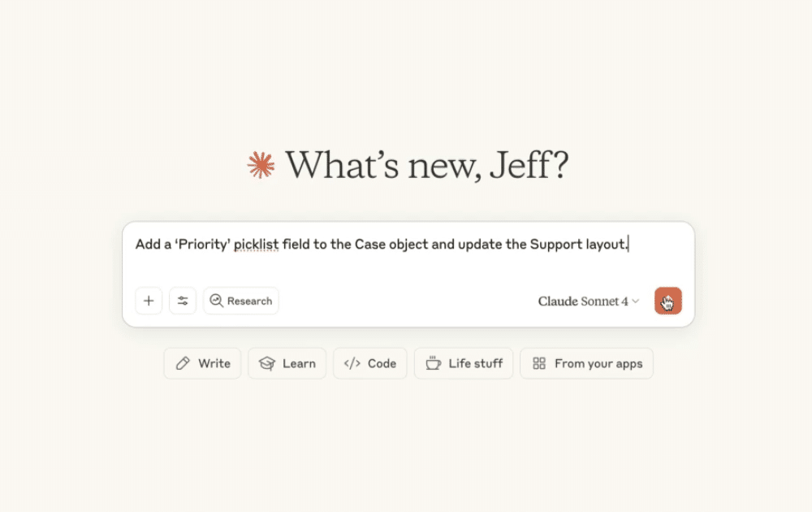Expand the chevron beside the model name
The height and width of the screenshot is (512, 812).
pos(636,302)
